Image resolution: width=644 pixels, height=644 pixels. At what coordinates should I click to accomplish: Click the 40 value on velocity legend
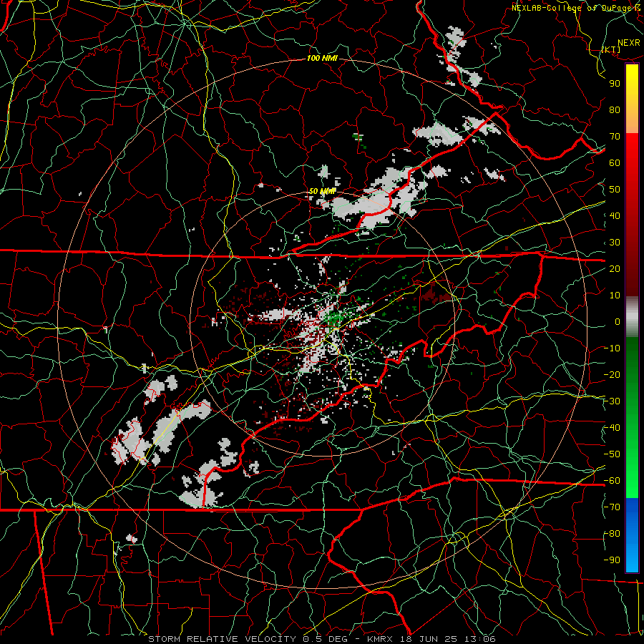pyautogui.click(x=615, y=216)
